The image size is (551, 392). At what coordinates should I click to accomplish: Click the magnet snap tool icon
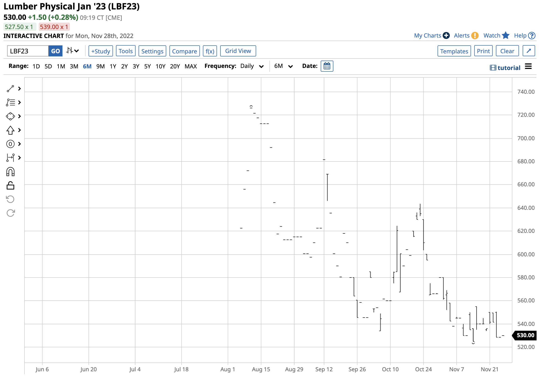(x=10, y=172)
